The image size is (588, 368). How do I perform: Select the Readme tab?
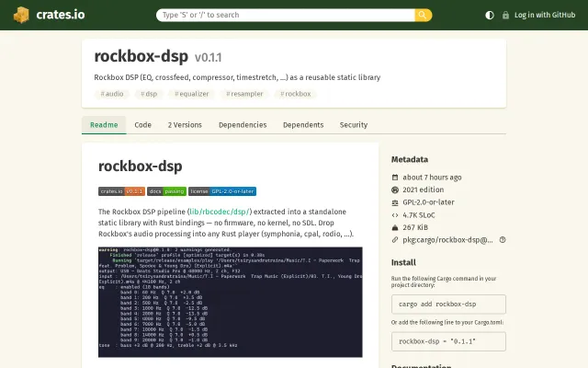point(104,125)
